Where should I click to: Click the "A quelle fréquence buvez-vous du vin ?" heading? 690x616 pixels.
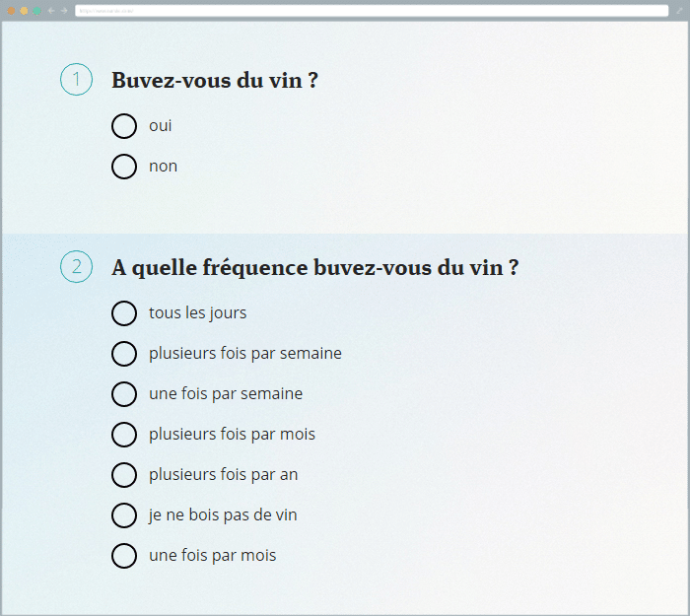pos(315,267)
